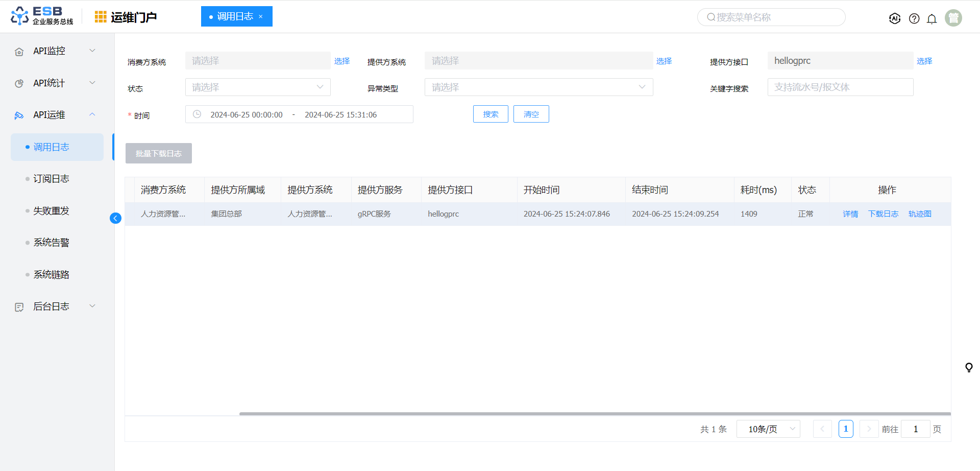Screen dimensions: 980x471
Task: Open the notifications bell icon
Action: click(x=932, y=19)
